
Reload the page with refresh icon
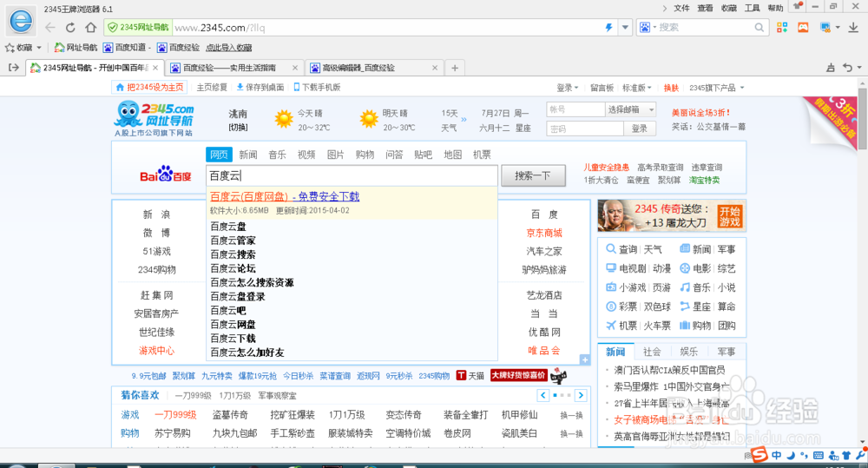click(x=70, y=27)
